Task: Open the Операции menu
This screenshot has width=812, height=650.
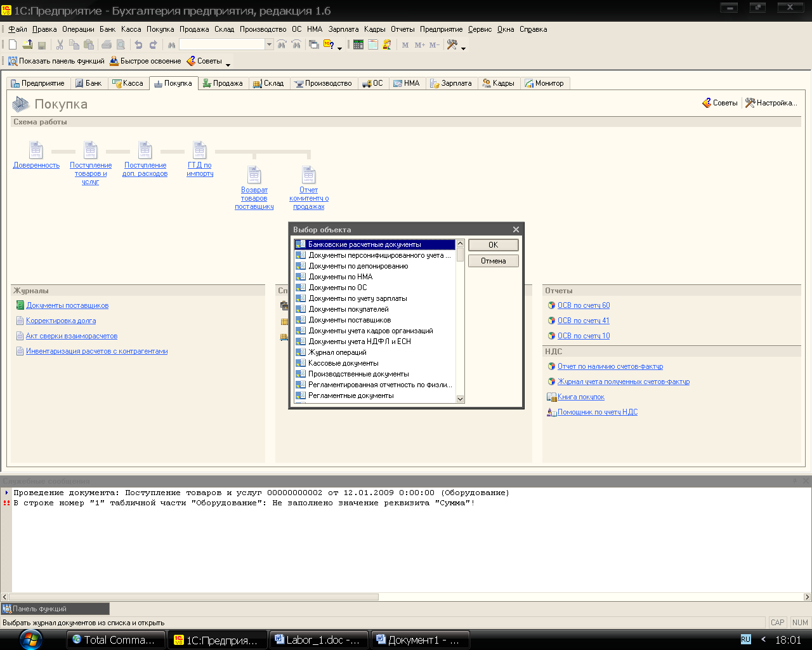Action: pyautogui.click(x=78, y=29)
